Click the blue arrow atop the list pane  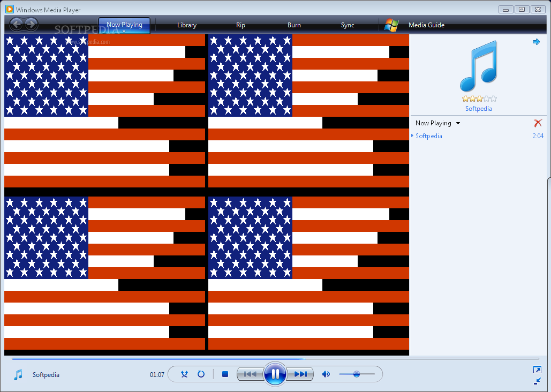(x=536, y=42)
